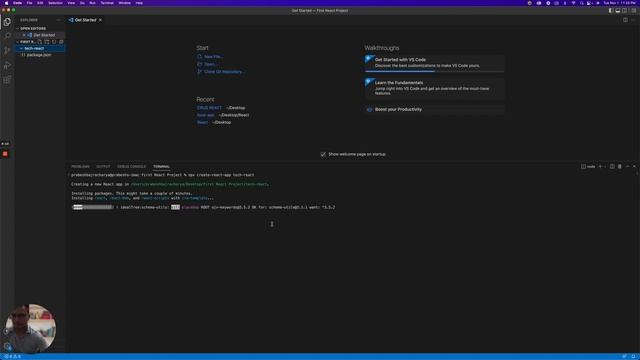The width and height of the screenshot is (640, 360).
Task: Open Boost your Productivity walkthrough
Action: [434, 109]
